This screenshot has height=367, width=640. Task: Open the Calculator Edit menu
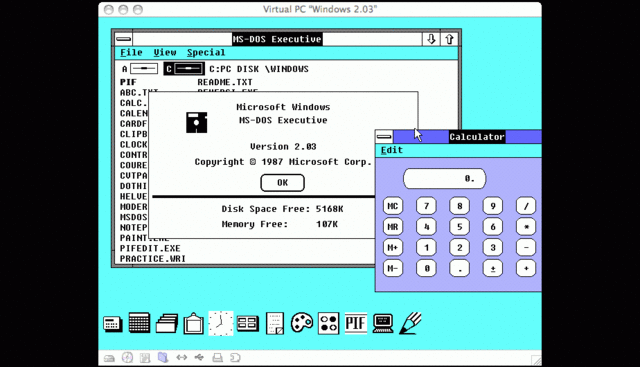(x=392, y=150)
